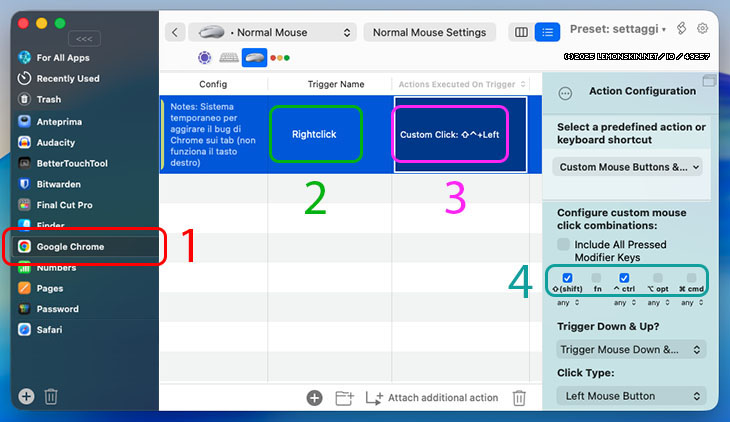Click the Normal Mouse Settings button
The width and height of the screenshot is (730, 422).
(429, 32)
